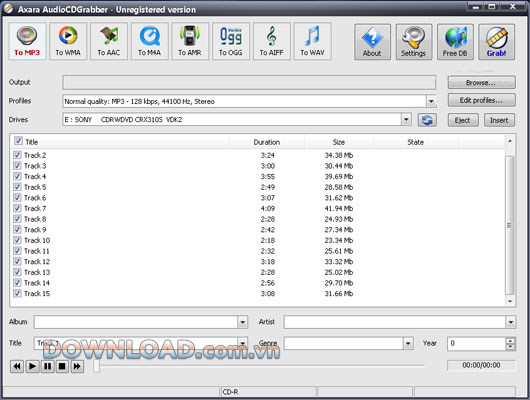Sort by the Duration column header
530x400 pixels.
click(267, 142)
